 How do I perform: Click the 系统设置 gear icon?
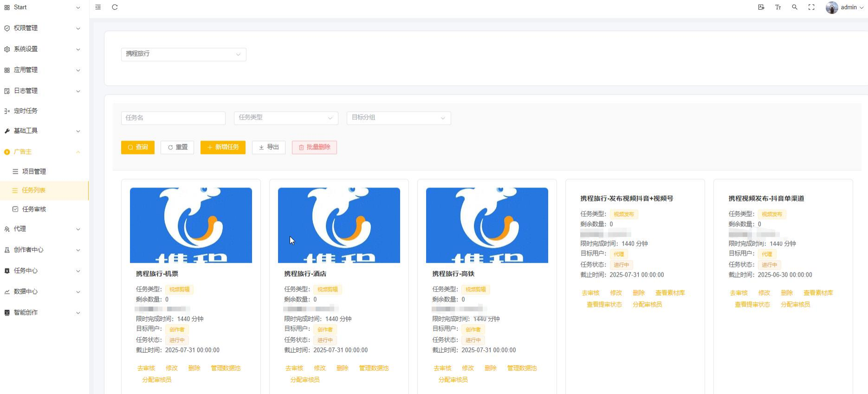(7, 49)
